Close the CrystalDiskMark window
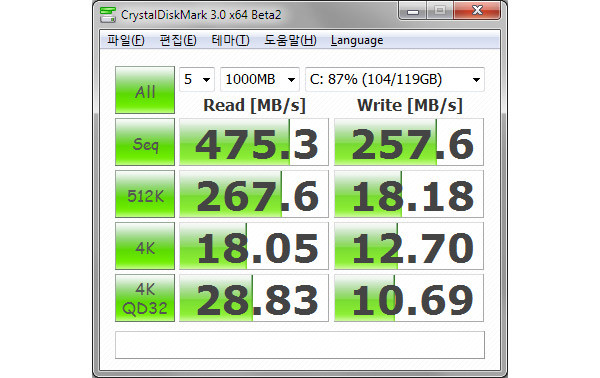The height and width of the screenshot is (378, 600). 477,10
